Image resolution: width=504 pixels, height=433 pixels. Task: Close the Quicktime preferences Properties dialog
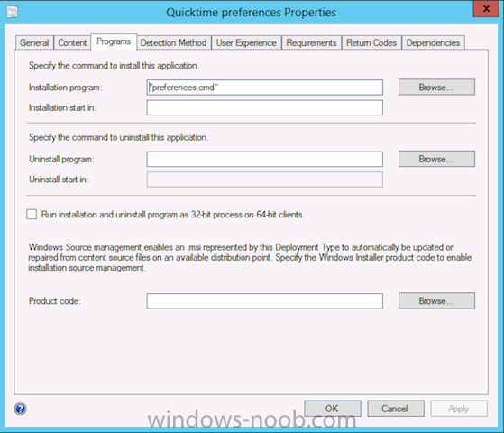486,9
